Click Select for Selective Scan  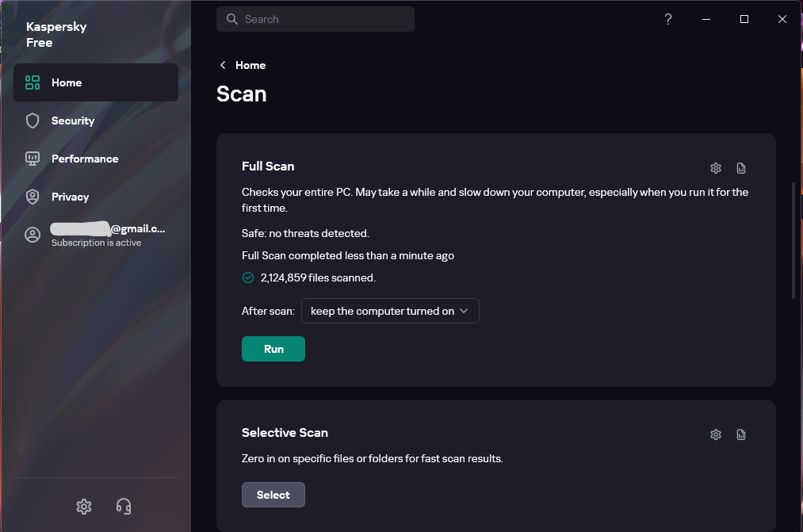(x=273, y=495)
